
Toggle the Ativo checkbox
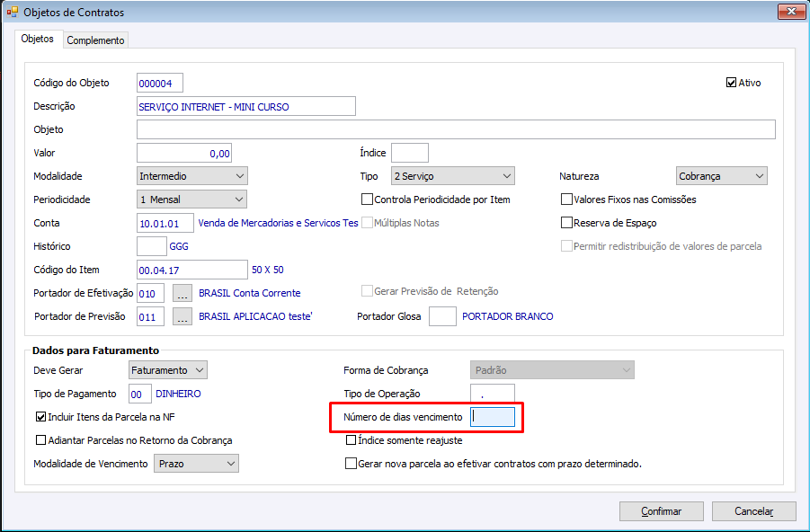(731, 83)
